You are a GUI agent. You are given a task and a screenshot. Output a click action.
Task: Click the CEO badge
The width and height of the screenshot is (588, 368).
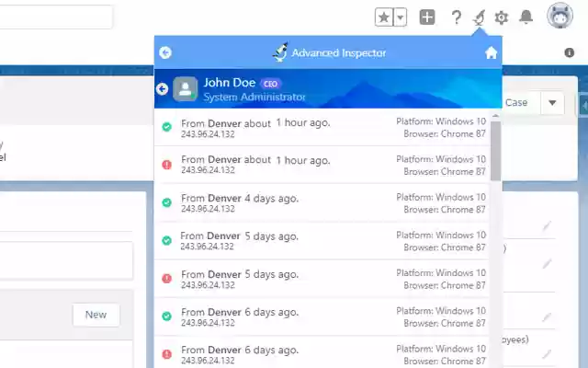[270, 84]
